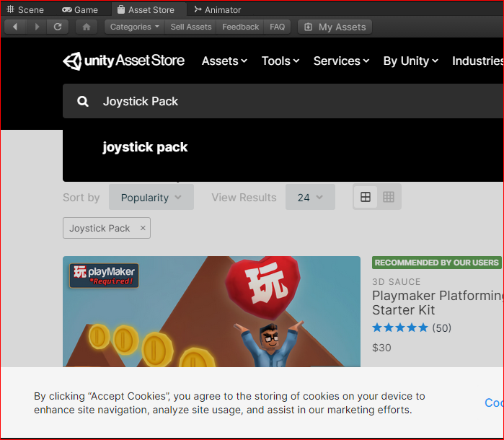
Task: Switch to large grid view
Action: tap(366, 197)
